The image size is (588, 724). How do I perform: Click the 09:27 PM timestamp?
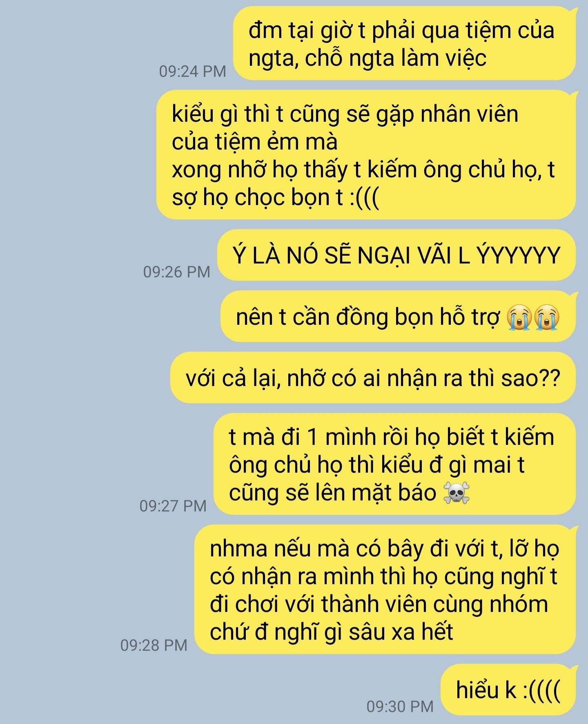click(x=173, y=506)
